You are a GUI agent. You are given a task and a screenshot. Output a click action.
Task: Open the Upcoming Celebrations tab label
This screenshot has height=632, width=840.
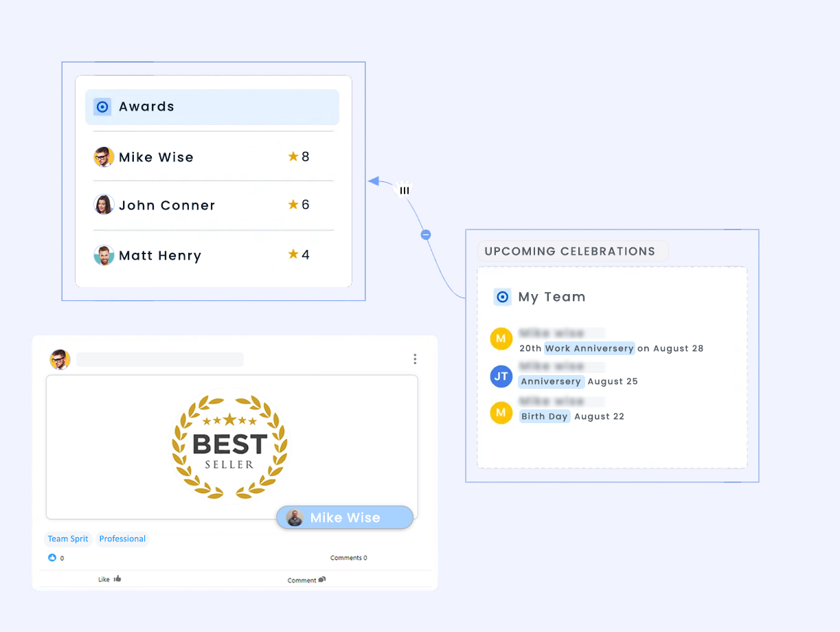pos(570,251)
